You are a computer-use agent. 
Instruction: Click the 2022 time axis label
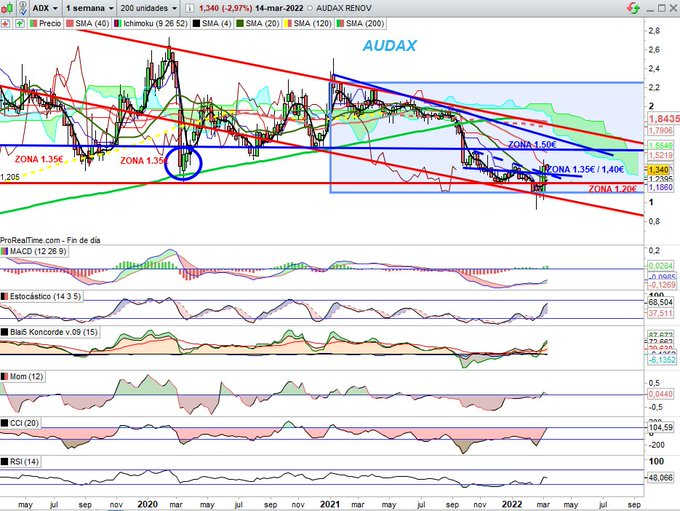coord(512,504)
